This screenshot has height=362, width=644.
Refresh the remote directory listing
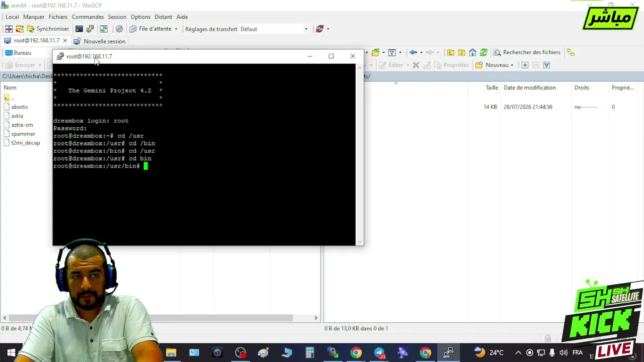[x=484, y=52]
